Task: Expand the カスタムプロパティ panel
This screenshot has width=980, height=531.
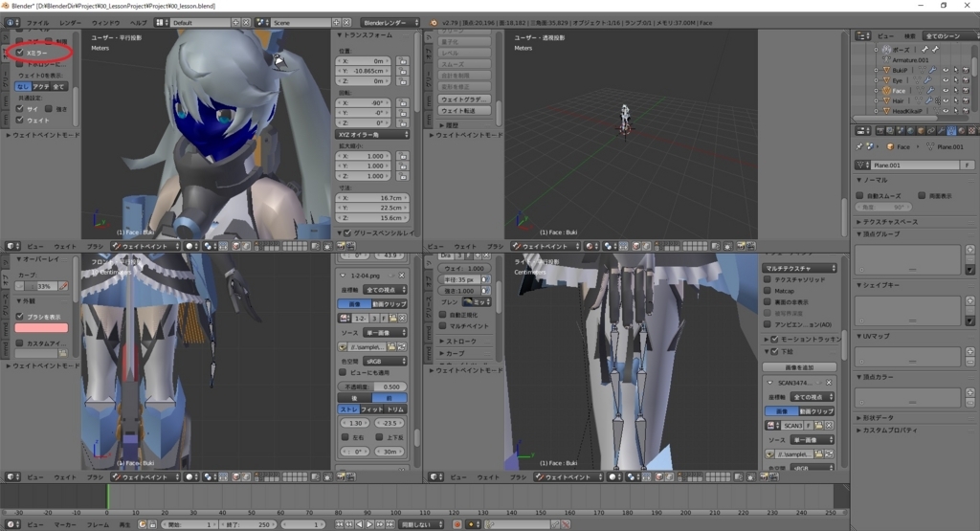Action: (887, 430)
